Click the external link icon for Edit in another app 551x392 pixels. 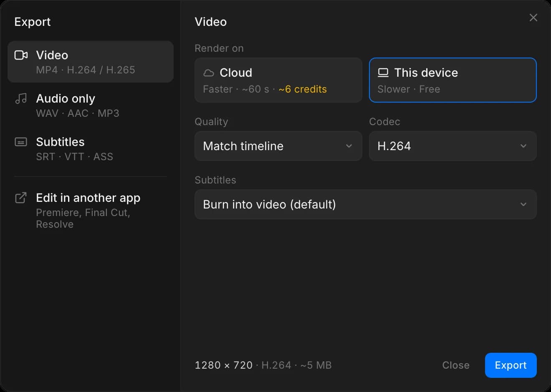[x=21, y=198]
